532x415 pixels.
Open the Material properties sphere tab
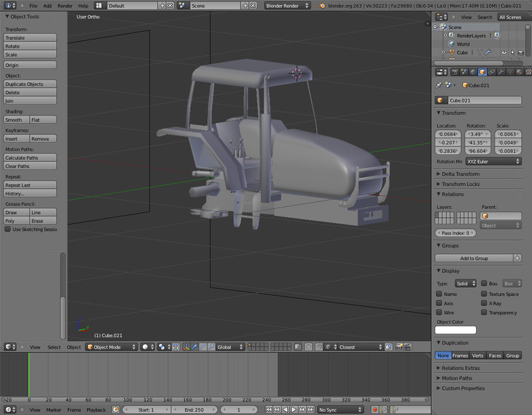pyautogui.click(x=519, y=72)
